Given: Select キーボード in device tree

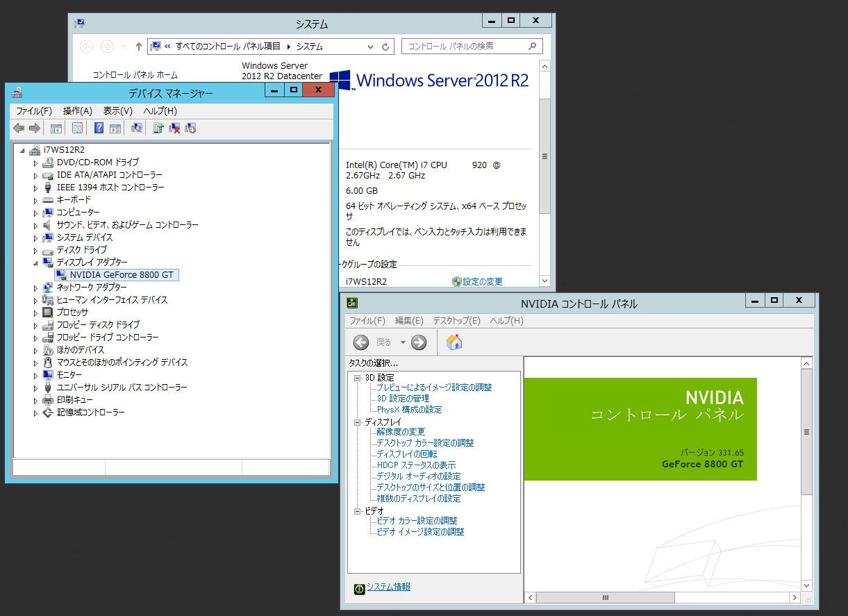Looking at the screenshot, I should (74, 200).
